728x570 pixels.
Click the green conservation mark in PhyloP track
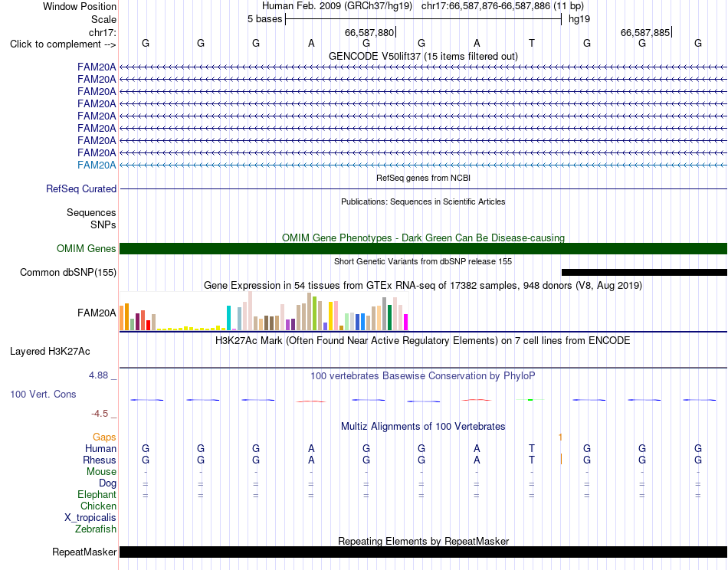pos(530,400)
